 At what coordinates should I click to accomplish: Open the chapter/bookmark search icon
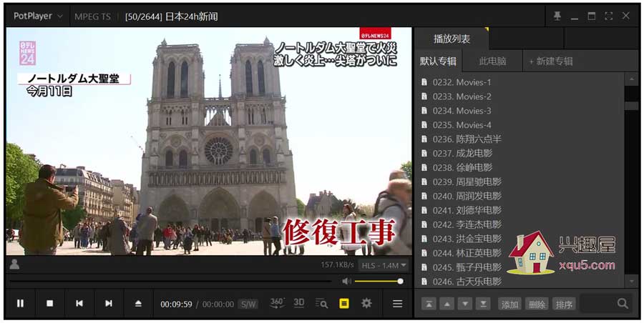coord(321,304)
